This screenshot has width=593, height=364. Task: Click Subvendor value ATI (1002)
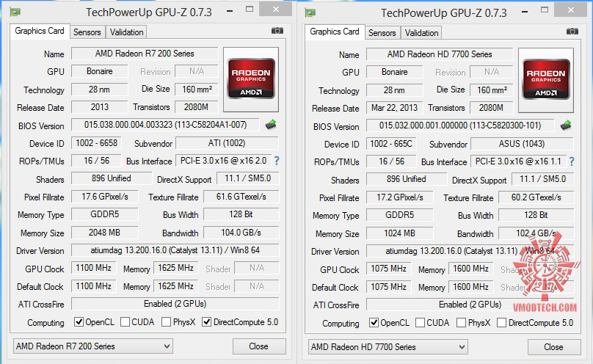(228, 143)
